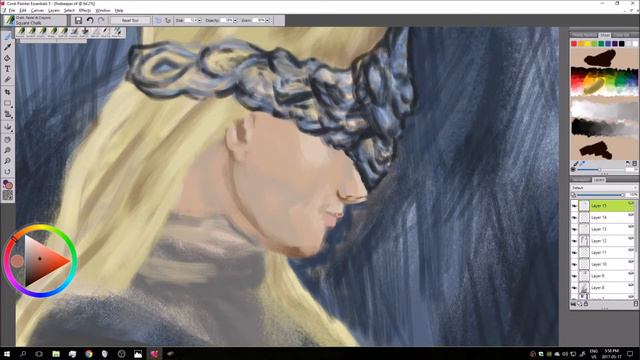Hide Layer 8 using eye icon
This screenshot has height=360, width=640.
(x=574, y=288)
